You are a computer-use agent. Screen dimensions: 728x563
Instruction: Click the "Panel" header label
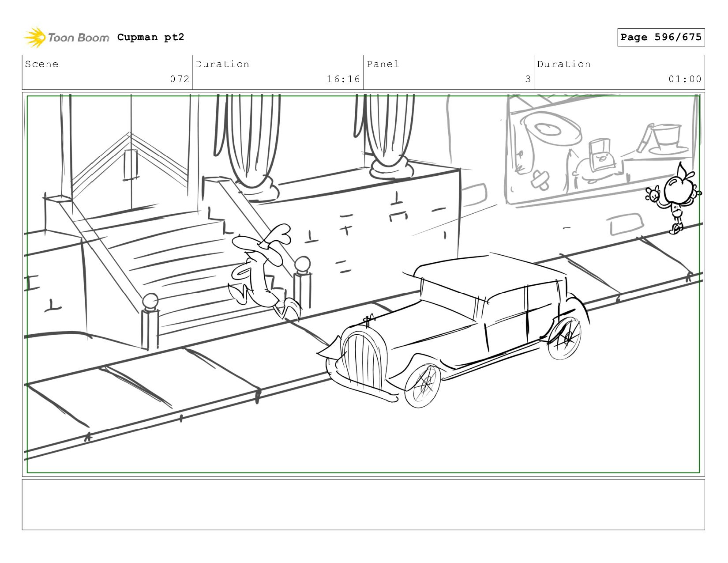tap(383, 64)
